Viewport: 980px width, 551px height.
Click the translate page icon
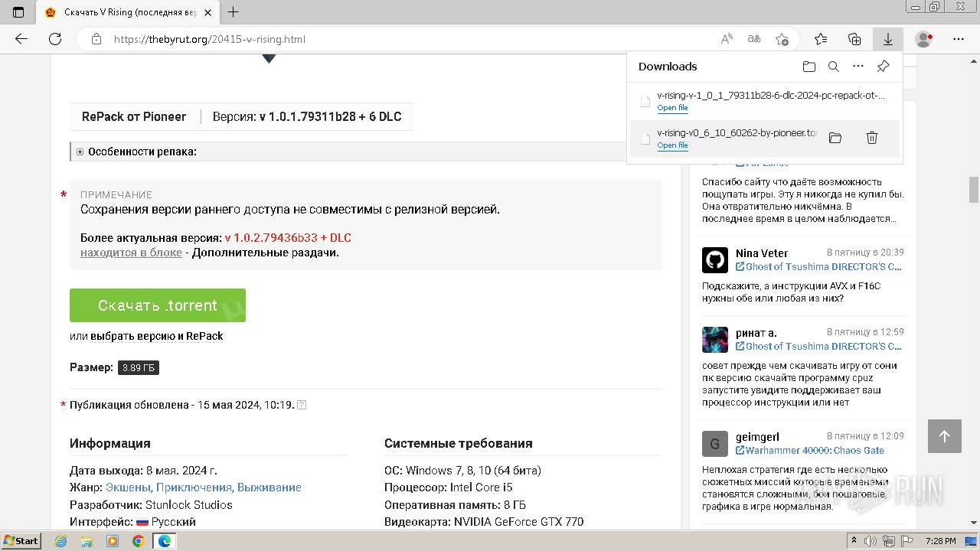[754, 39]
